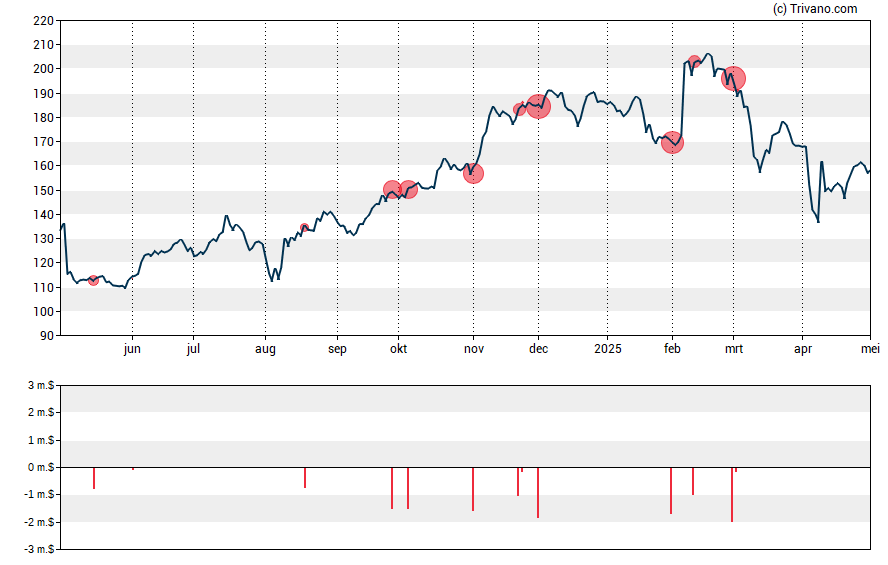The height and width of the screenshot is (565, 888).
Task: Click the 'aug' x-axis label
Action: click(x=265, y=349)
